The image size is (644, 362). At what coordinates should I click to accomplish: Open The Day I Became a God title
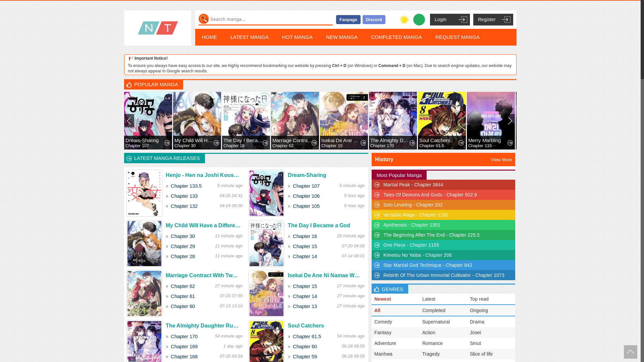pyautogui.click(x=319, y=226)
